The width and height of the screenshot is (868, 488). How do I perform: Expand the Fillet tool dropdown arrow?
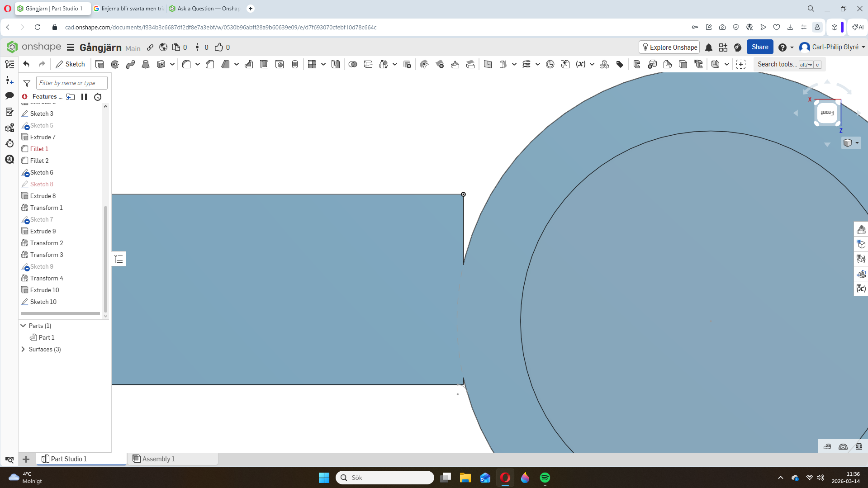[198, 64]
